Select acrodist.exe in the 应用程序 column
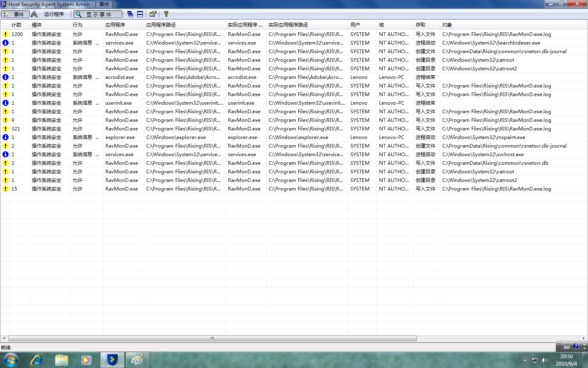 (120, 77)
